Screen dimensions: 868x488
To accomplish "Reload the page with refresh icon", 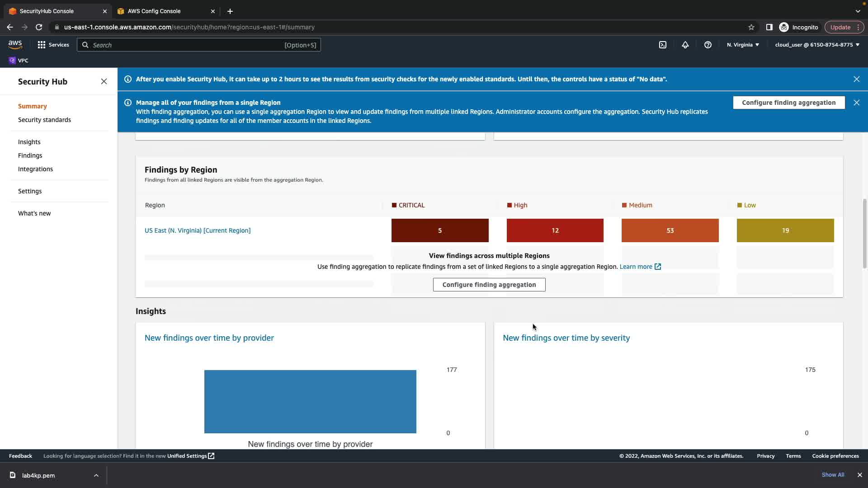I will click(x=39, y=27).
